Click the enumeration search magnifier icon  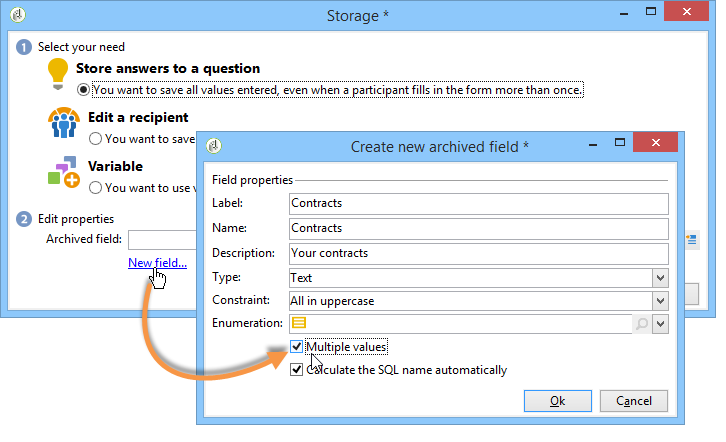tap(640, 323)
